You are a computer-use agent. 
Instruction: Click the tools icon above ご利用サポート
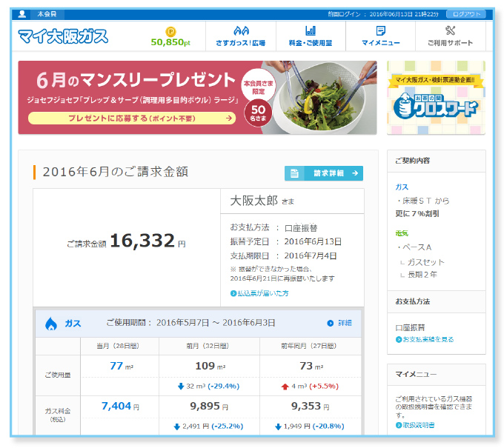pos(451,30)
